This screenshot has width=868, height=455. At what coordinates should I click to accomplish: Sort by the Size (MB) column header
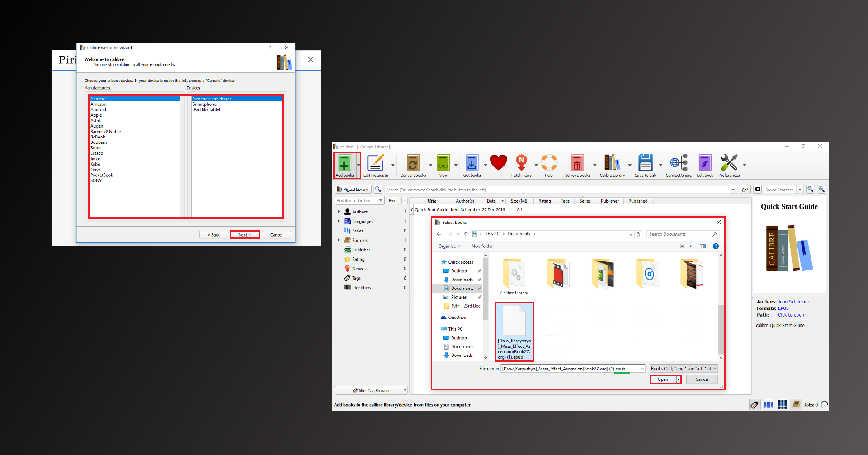(520, 201)
